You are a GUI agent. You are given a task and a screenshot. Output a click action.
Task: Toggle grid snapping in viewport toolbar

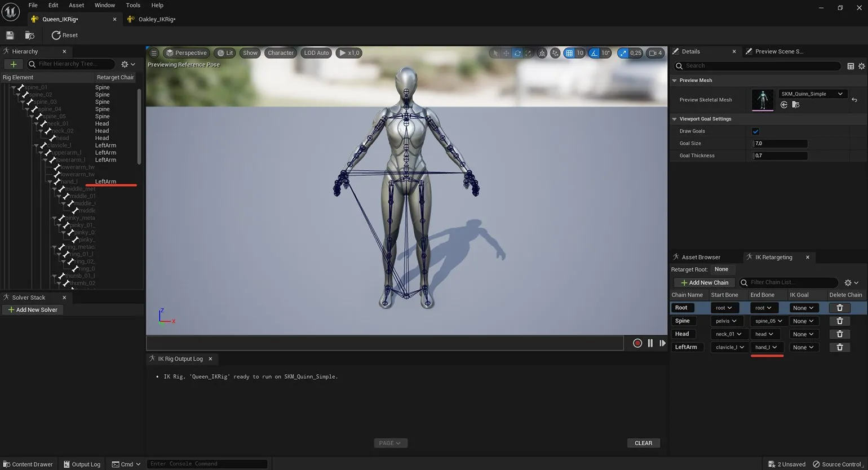[x=569, y=53]
